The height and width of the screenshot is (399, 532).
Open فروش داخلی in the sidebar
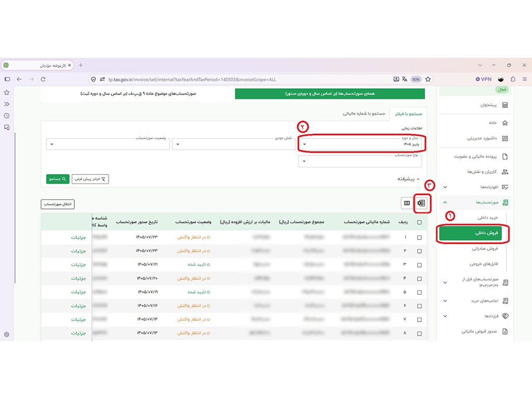click(470, 233)
